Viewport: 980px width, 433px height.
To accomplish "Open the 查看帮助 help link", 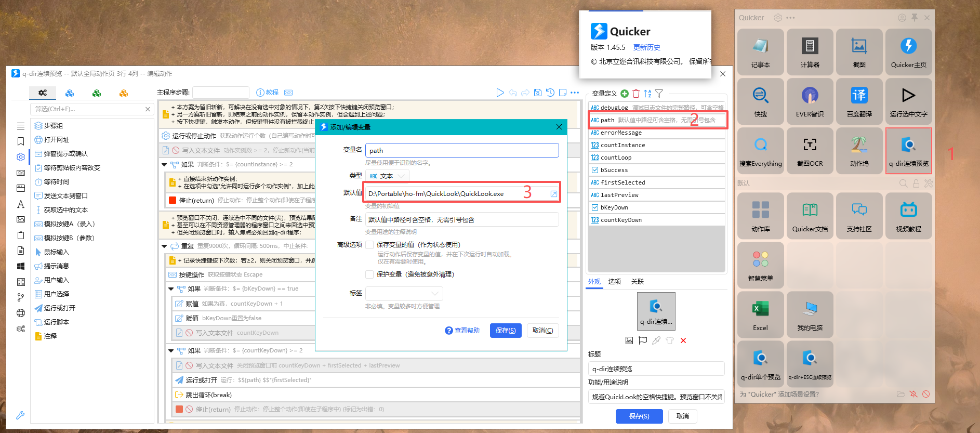I will [462, 331].
